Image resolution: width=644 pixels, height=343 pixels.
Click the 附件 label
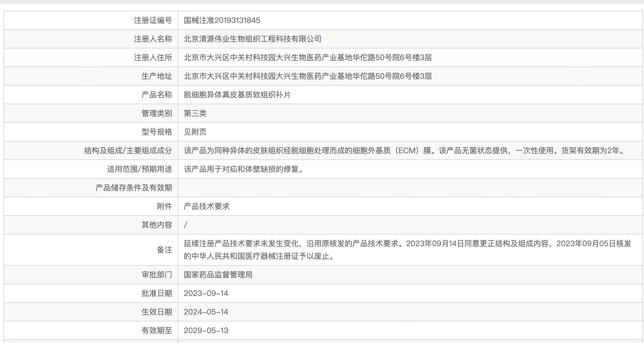tap(165, 207)
